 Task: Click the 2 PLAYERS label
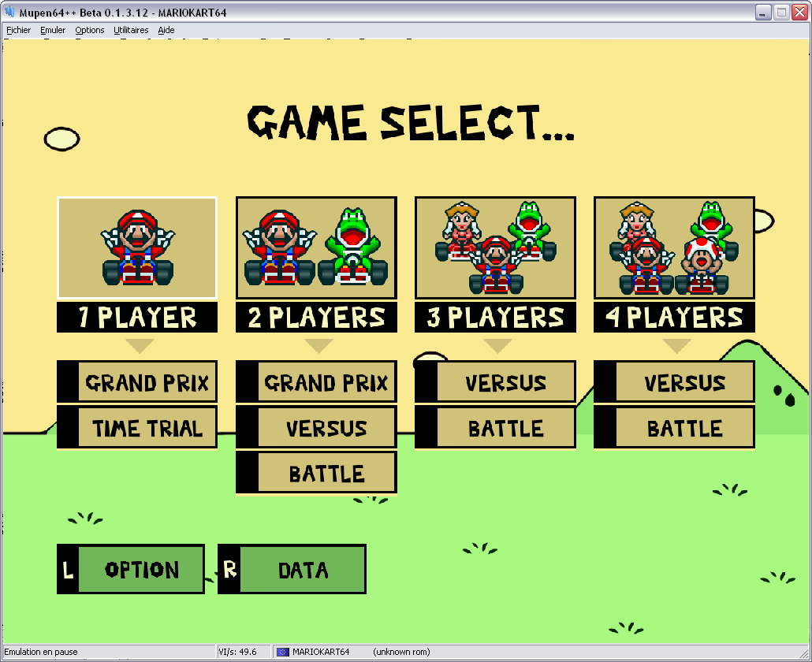point(316,318)
